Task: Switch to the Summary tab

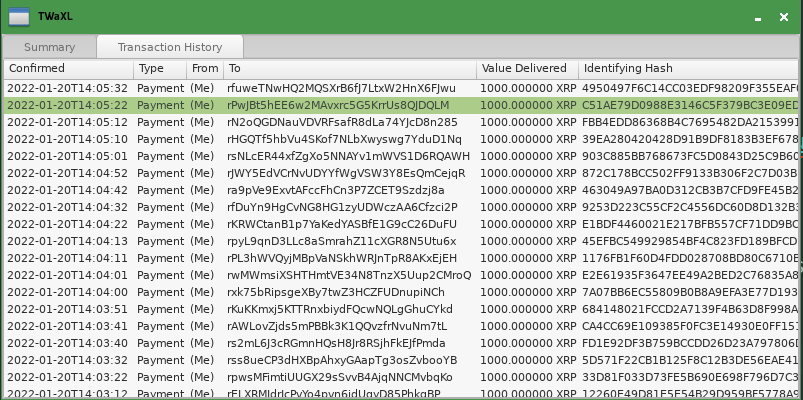Action: click(49, 47)
